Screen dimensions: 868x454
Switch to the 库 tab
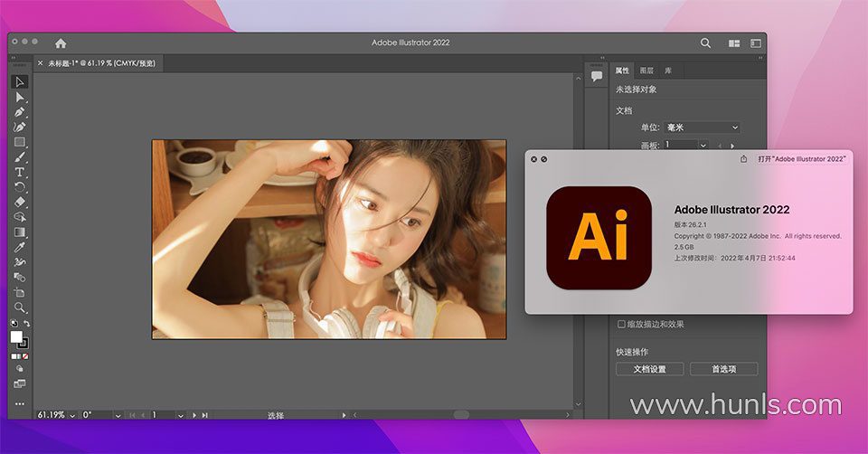coord(668,71)
